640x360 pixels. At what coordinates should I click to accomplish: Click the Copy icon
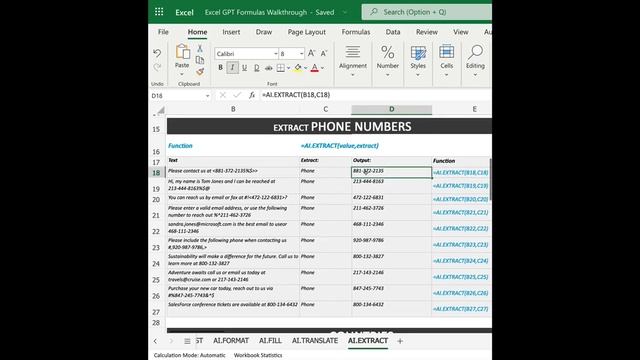click(x=200, y=60)
